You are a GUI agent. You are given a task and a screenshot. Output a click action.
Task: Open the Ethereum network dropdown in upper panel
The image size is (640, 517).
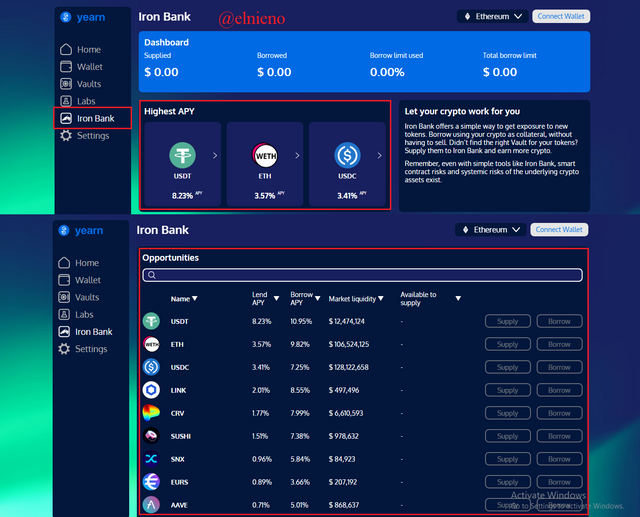coord(493,16)
